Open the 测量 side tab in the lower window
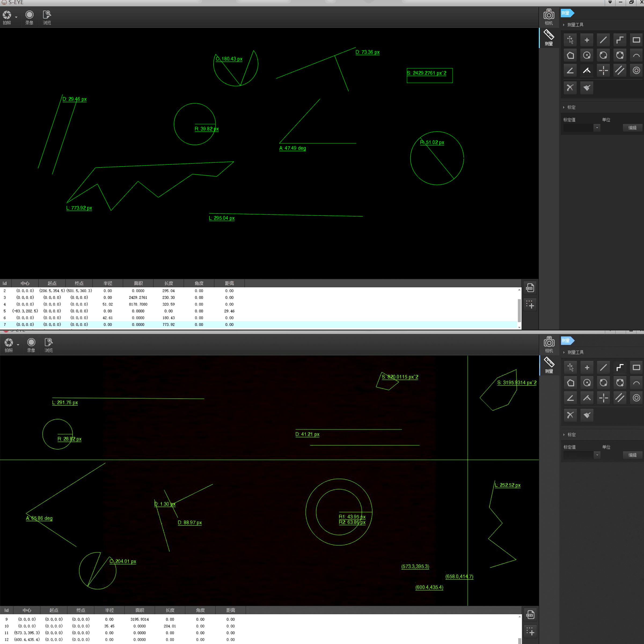Viewport: 644px width, 644px height. [x=549, y=365]
